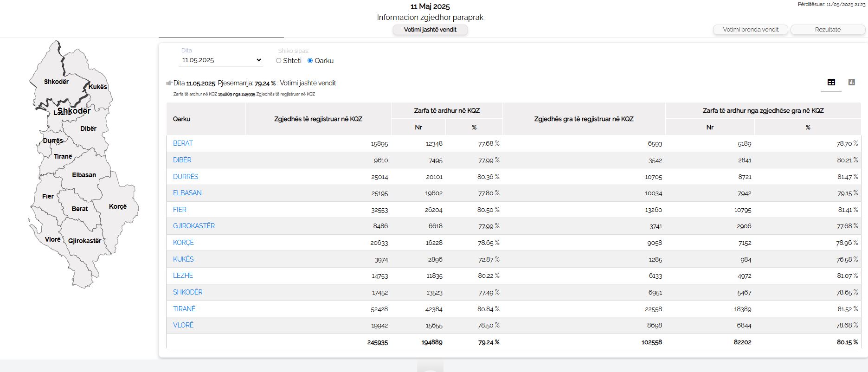Image resolution: width=868 pixels, height=372 pixels.
Task: Open the DURRËS county link
Action: pos(186,177)
